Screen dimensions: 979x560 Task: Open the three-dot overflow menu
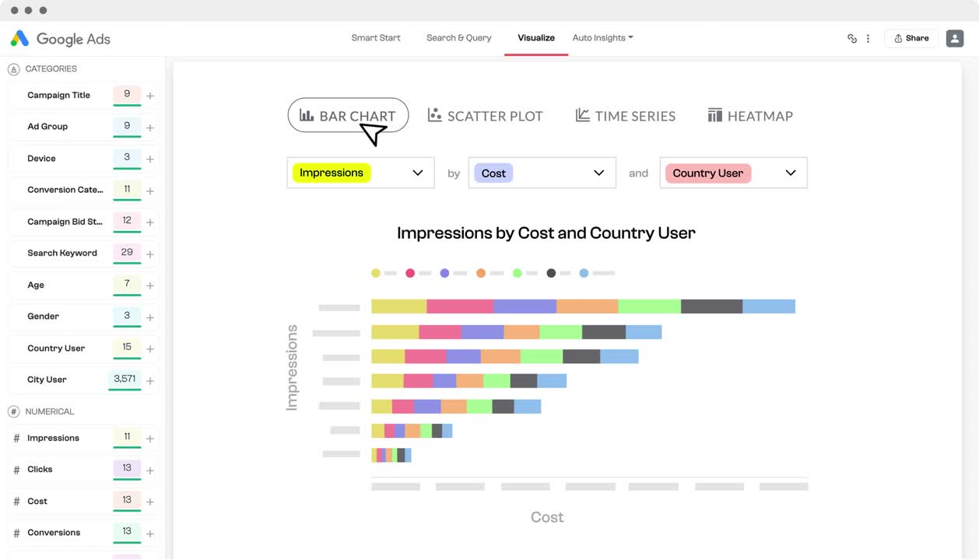click(x=868, y=37)
